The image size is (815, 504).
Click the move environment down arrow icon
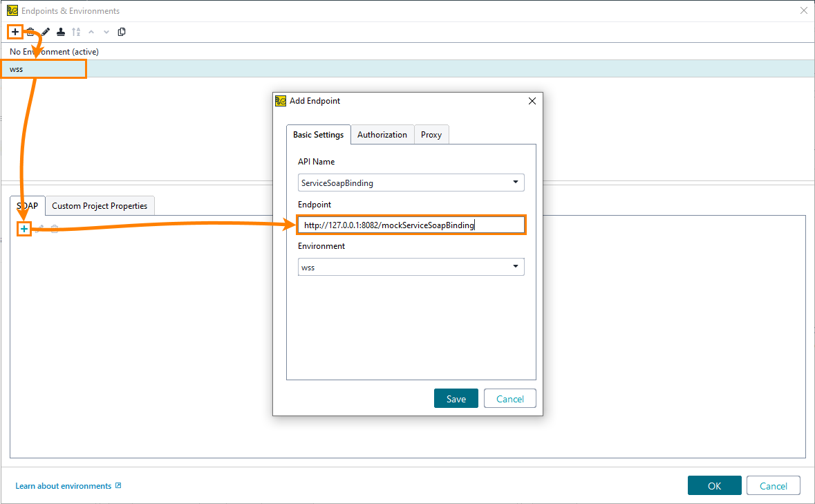click(106, 32)
